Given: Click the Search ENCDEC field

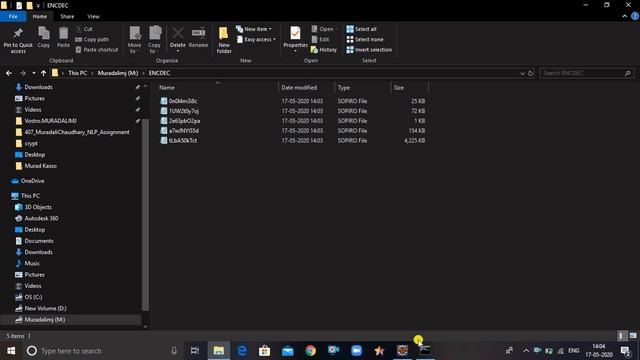Looking at the screenshot, I should click(587, 73).
